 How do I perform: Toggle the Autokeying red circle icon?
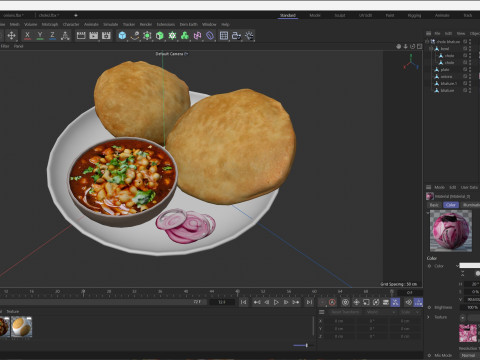point(332,302)
